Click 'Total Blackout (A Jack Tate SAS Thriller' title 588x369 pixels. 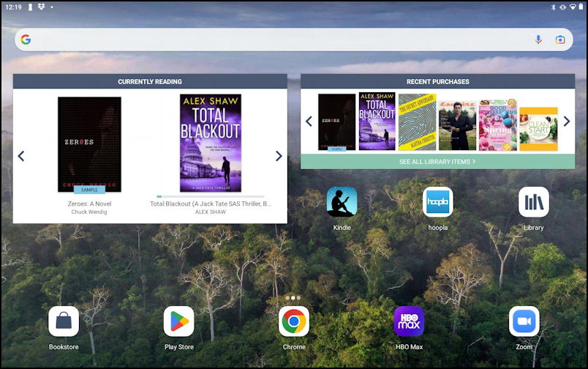pyautogui.click(x=211, y=204)
